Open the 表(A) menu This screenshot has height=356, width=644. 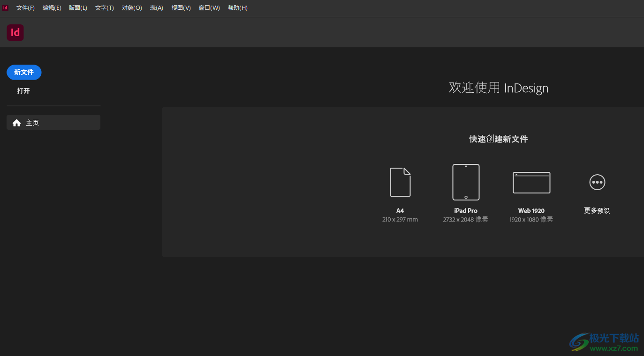(157, 8)
